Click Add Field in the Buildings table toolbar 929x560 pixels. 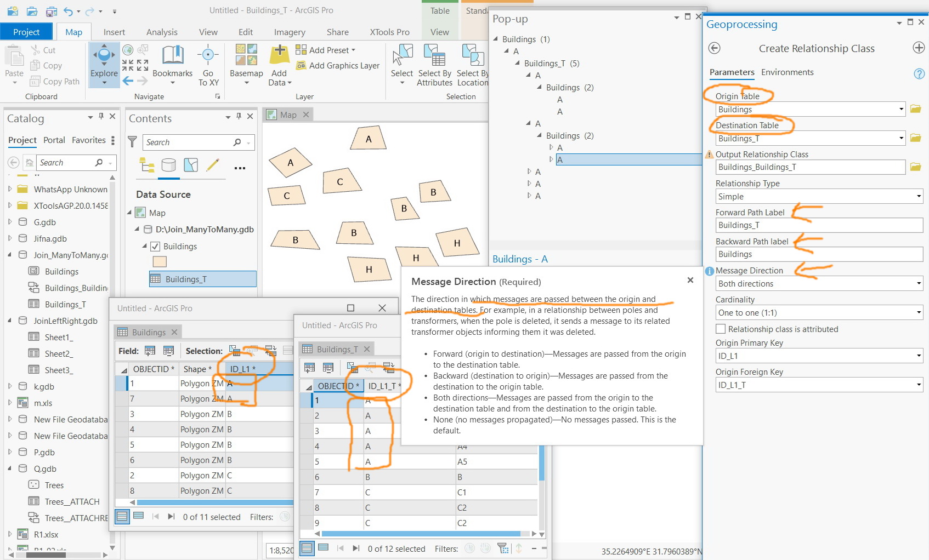(x=149, y=350)
